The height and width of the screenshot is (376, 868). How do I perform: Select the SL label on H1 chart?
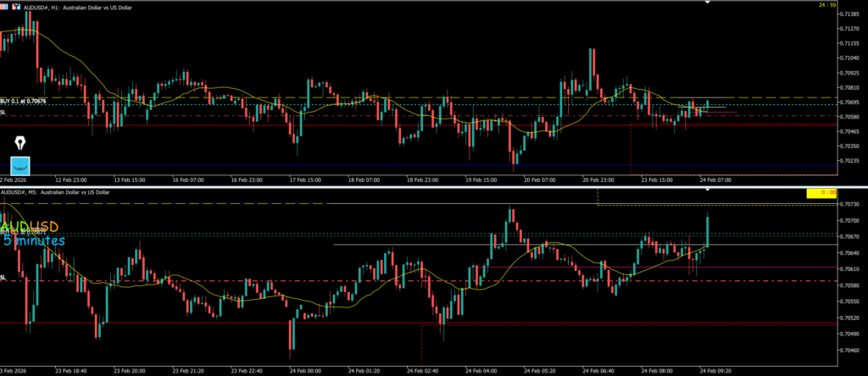coord(3,112)
